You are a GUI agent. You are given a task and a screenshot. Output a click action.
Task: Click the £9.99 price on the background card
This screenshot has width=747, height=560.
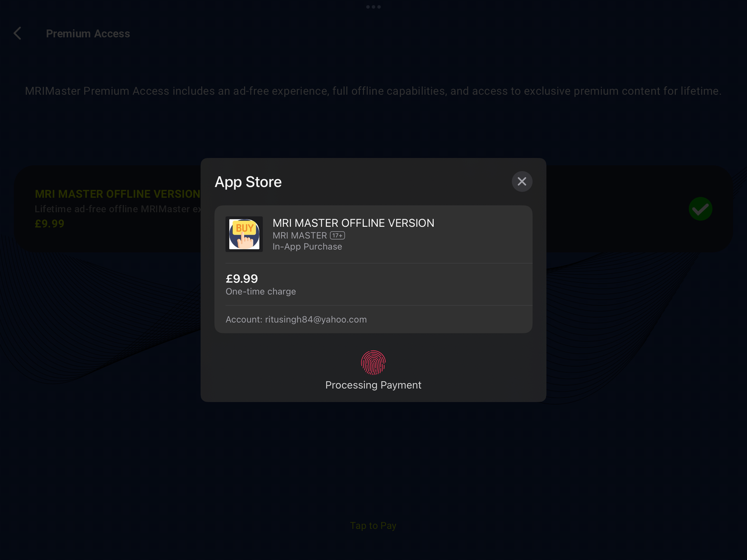[x=49, y=224]
